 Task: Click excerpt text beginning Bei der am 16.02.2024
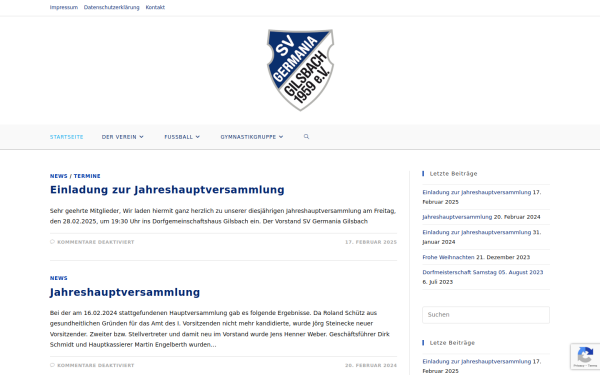point(220,329)
